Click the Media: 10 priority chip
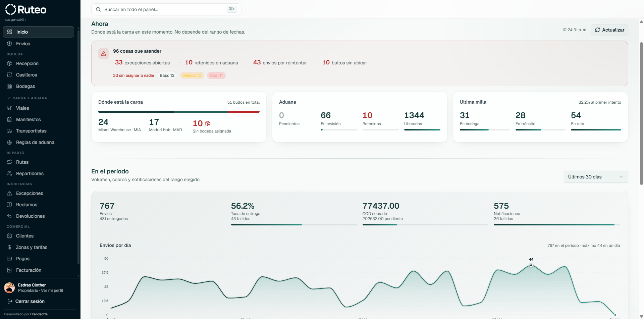 coord(192,75)
